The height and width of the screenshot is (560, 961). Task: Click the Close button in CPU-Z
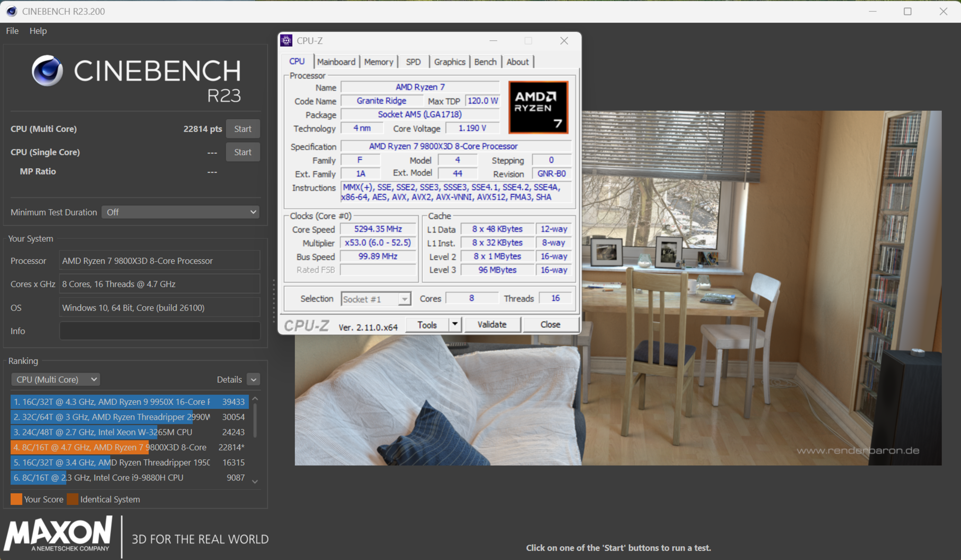pos(550,325)
